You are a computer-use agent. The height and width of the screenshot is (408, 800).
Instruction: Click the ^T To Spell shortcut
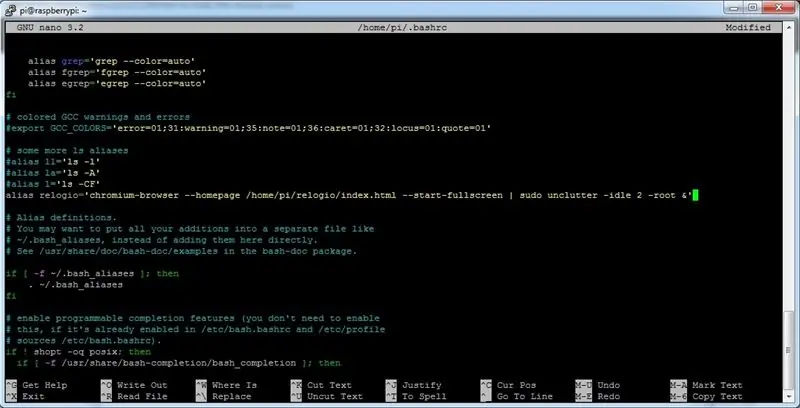(416, 396)
